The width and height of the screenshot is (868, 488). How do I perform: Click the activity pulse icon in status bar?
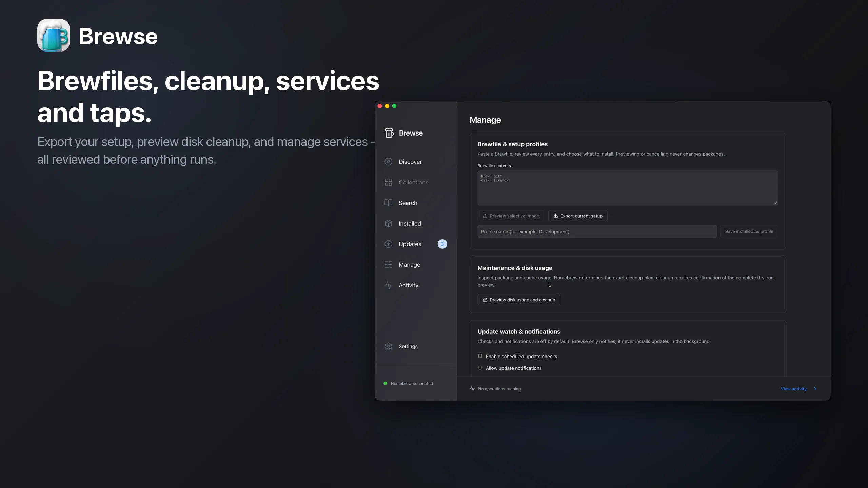pos(472,389)
